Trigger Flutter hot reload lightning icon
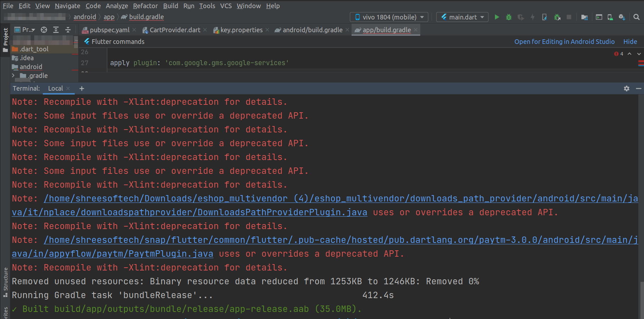 (x=532, y=17)
